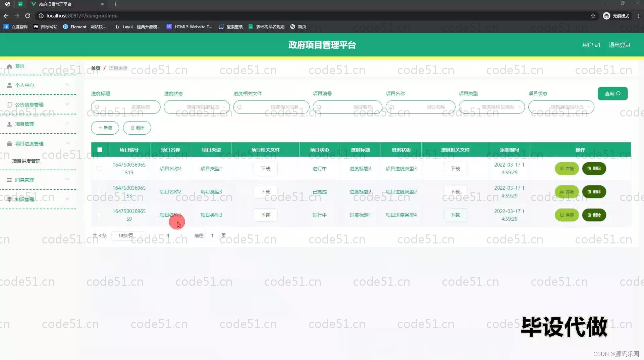Select the 首页 home icon in sidebar

[9, 66]
